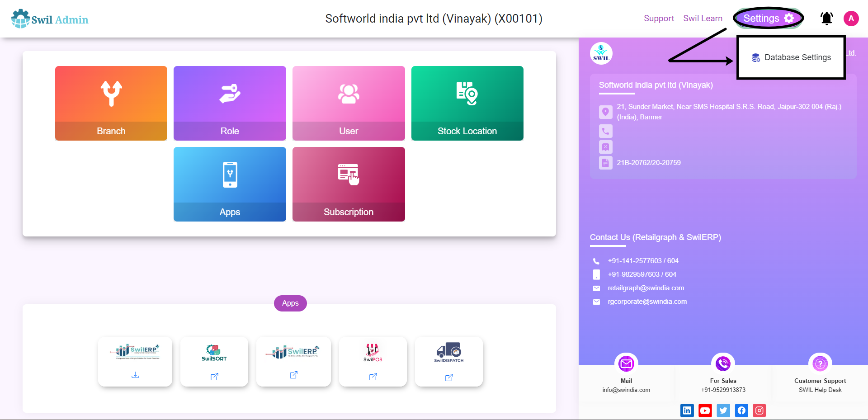Open the User tile
The image size is (868, 420).
tap(349, 103)
